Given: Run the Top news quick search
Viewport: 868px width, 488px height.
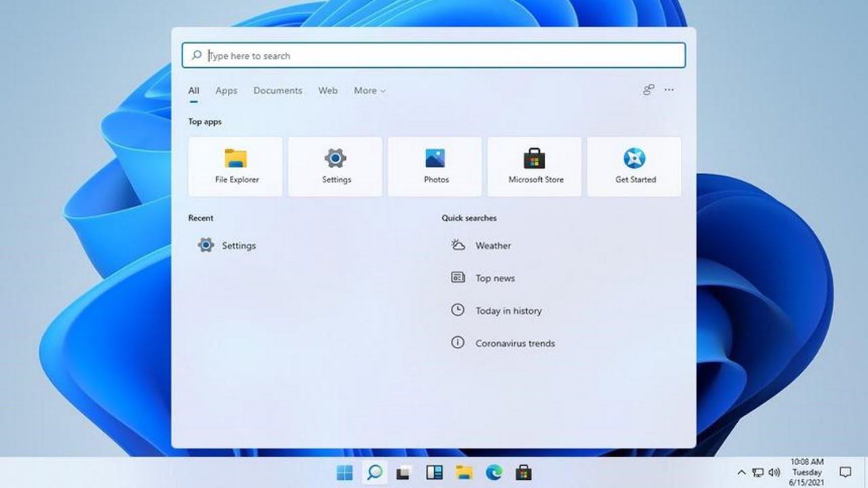Looking at the screenshot, I should 482,278.
